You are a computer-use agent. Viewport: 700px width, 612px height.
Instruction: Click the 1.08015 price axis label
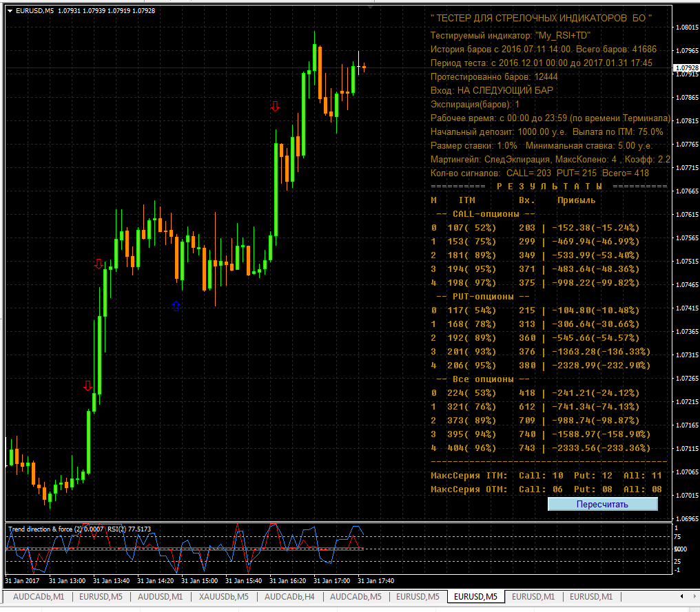coord(687,28)
